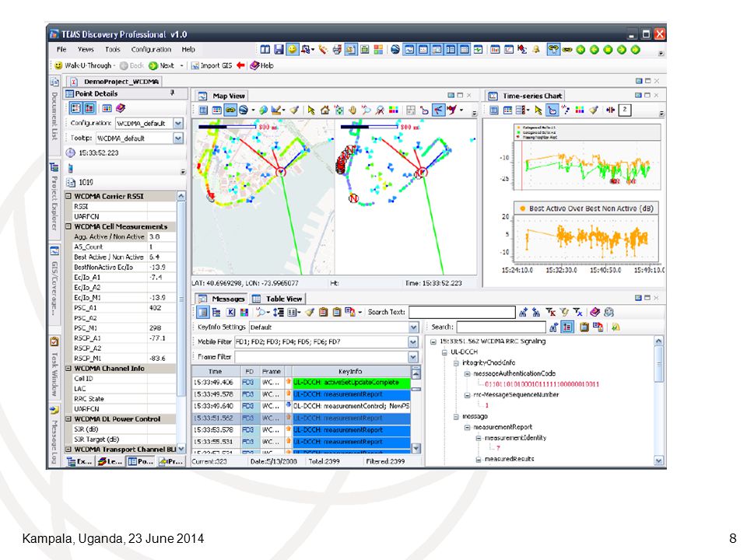Click the Time column header in Messages

(216, 372)
